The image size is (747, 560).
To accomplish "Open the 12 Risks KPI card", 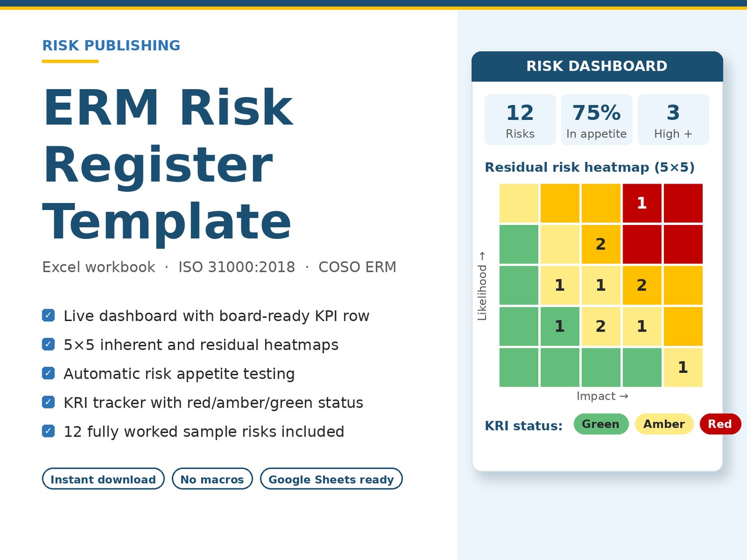I will pos(520,120).
